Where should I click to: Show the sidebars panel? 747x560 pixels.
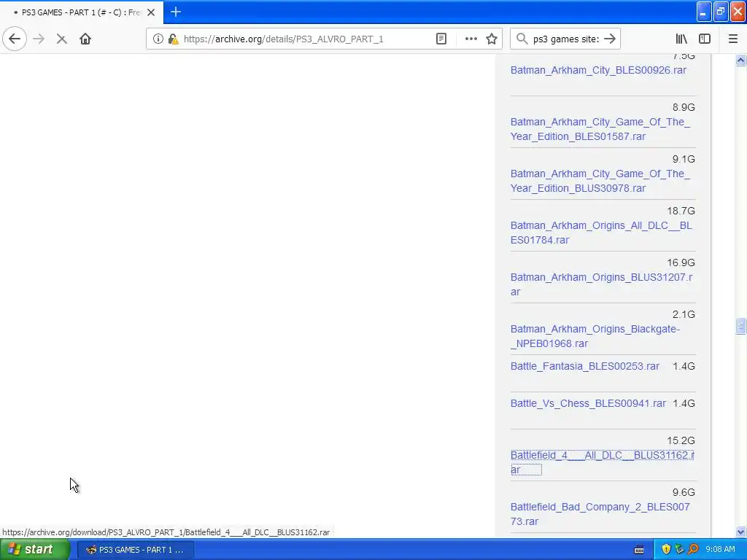pos(705,39)
